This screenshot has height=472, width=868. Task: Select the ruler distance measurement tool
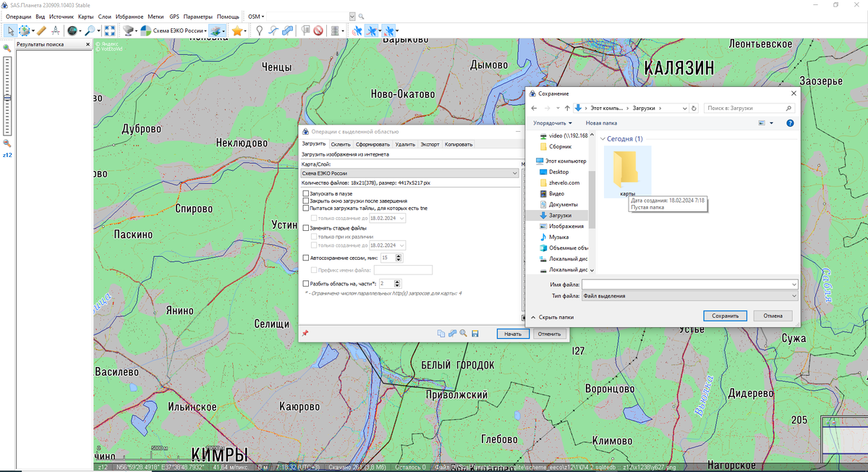pos(41,30)
